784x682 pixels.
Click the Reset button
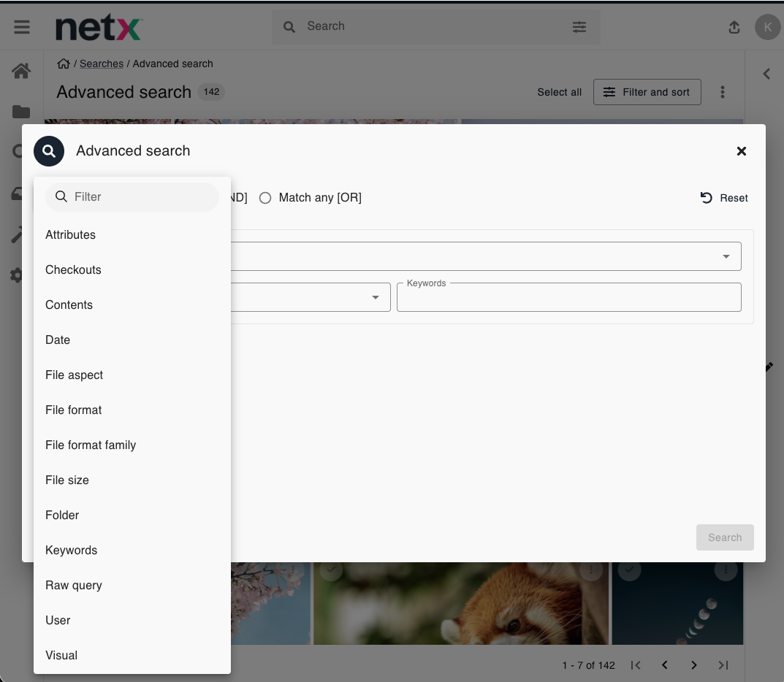(724, 198)
